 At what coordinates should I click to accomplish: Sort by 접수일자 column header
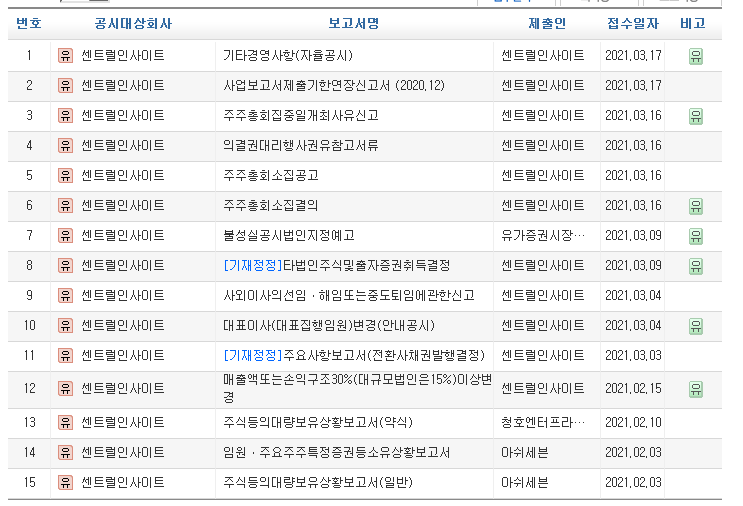coord(633,23)
